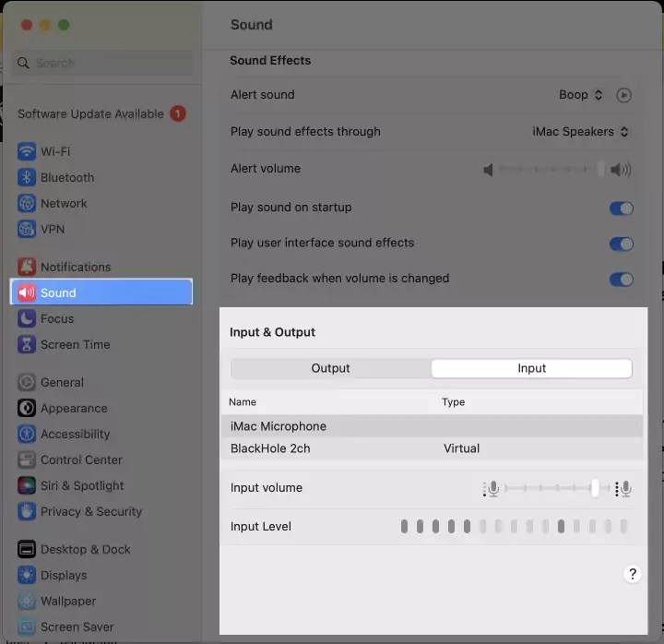
Task: Click the Input & Output heading
Action: 272,332
